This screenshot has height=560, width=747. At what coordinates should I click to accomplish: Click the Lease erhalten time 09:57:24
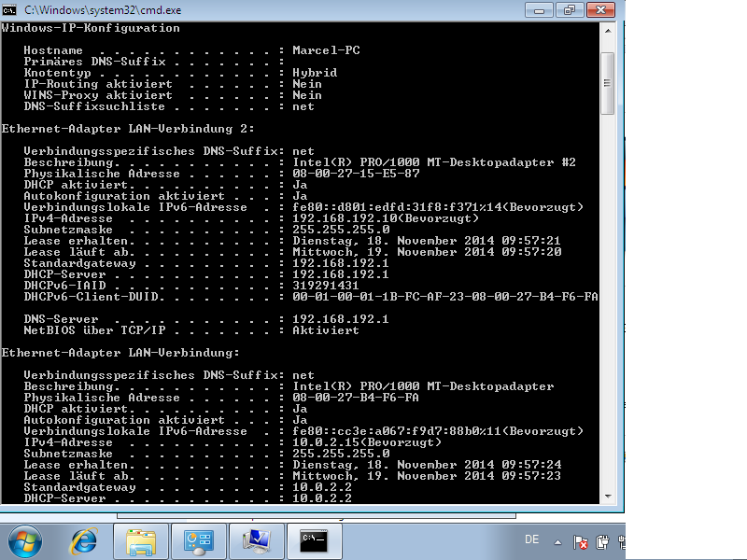click(531, 464)
